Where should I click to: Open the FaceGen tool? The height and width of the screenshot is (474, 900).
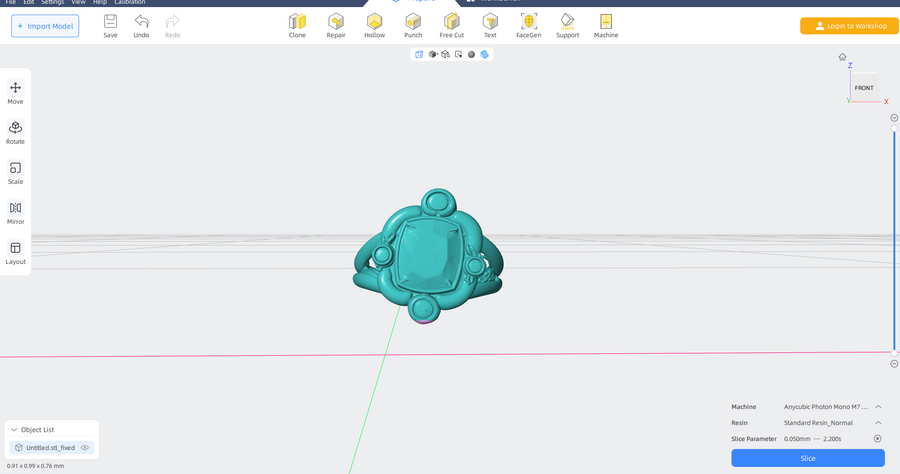tap(529, 26)
